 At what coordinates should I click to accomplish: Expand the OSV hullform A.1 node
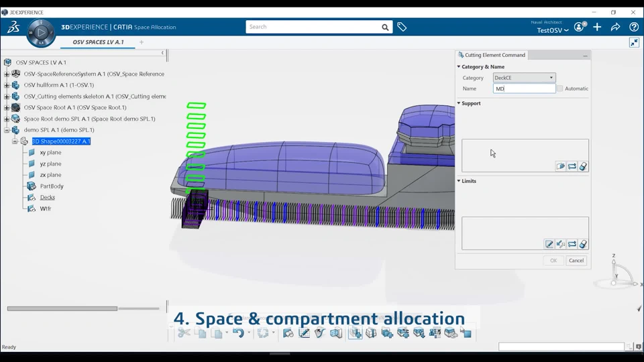pyautogui.click(x=7, y=85)
